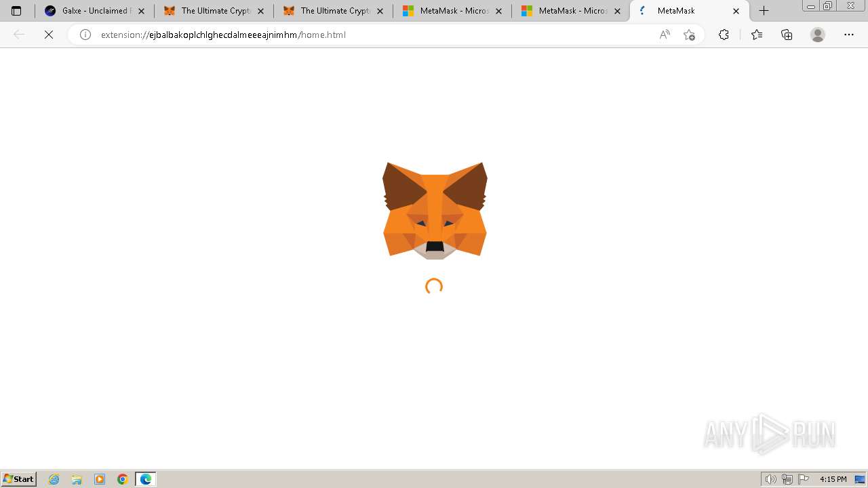This screenshot has height=488, width=868.
Task: Switch to second MetaMask - Microsoft tab
Action: [x=572, y=11]
